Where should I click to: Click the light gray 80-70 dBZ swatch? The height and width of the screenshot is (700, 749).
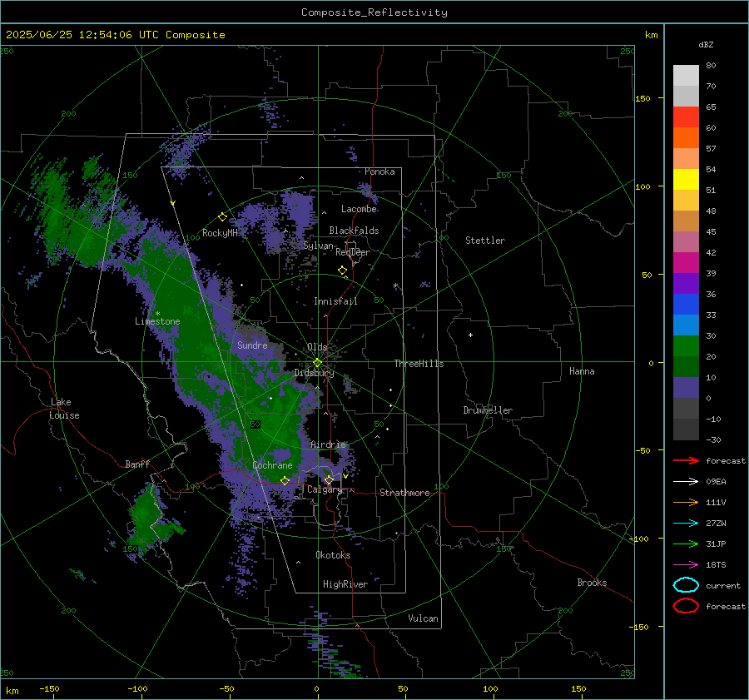[686, 75]
